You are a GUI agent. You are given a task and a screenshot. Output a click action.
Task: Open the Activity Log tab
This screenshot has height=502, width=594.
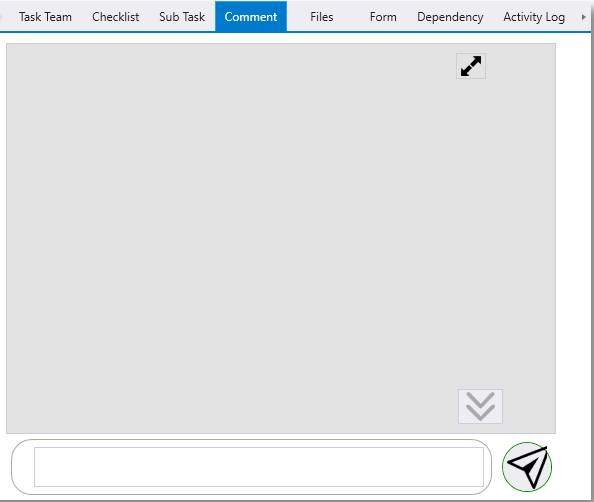coord(534,17)
